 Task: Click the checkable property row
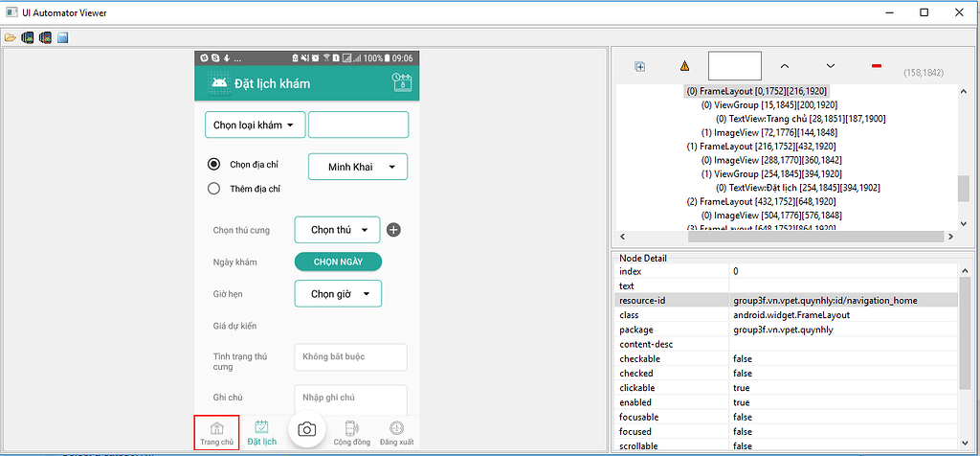(x=786, y=358)
